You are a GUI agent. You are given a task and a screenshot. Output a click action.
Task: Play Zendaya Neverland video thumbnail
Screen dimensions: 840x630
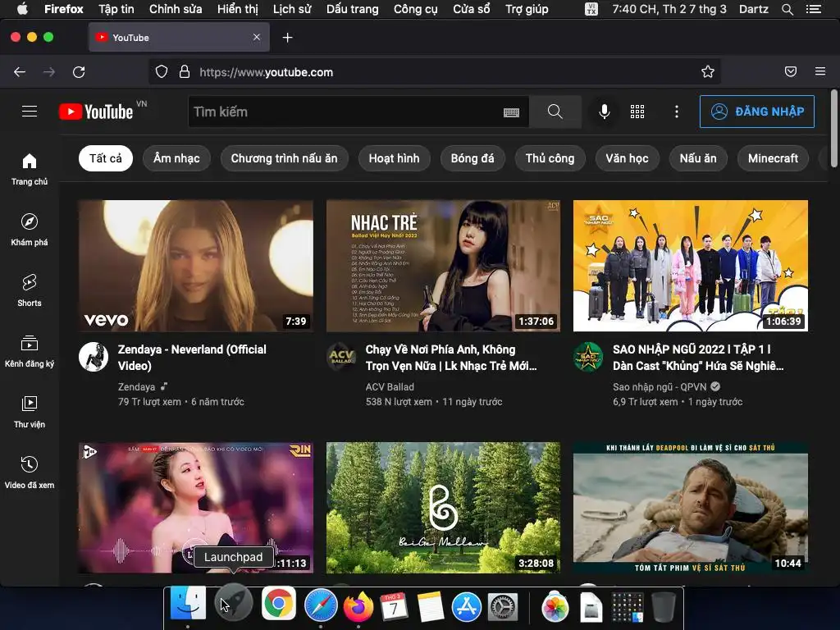click(196, 266)
